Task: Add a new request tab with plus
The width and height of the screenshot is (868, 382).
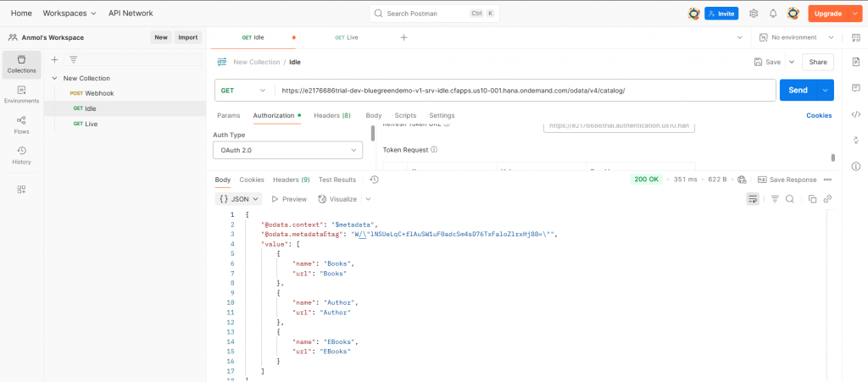Action: pyautogui.click(x=404, y=37)
